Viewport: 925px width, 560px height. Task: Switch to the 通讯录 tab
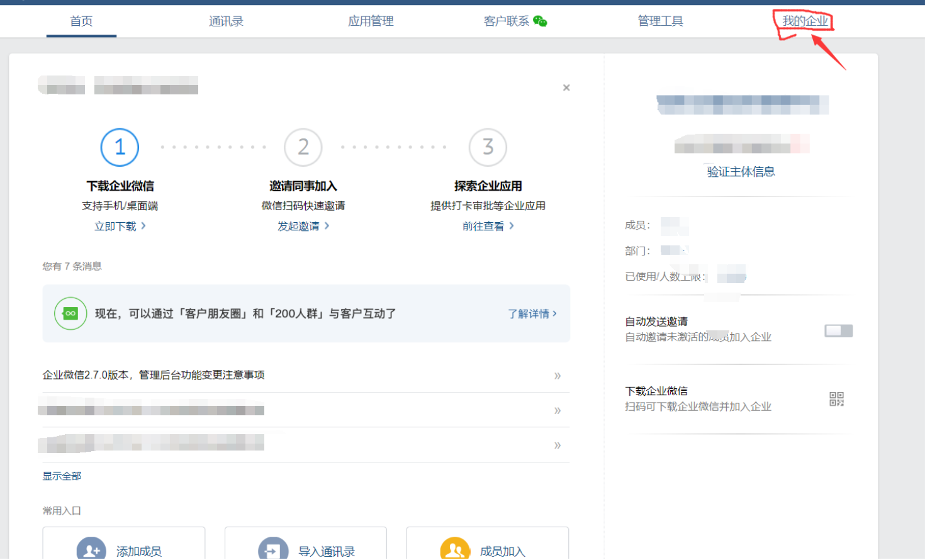[x=226, y=21]
